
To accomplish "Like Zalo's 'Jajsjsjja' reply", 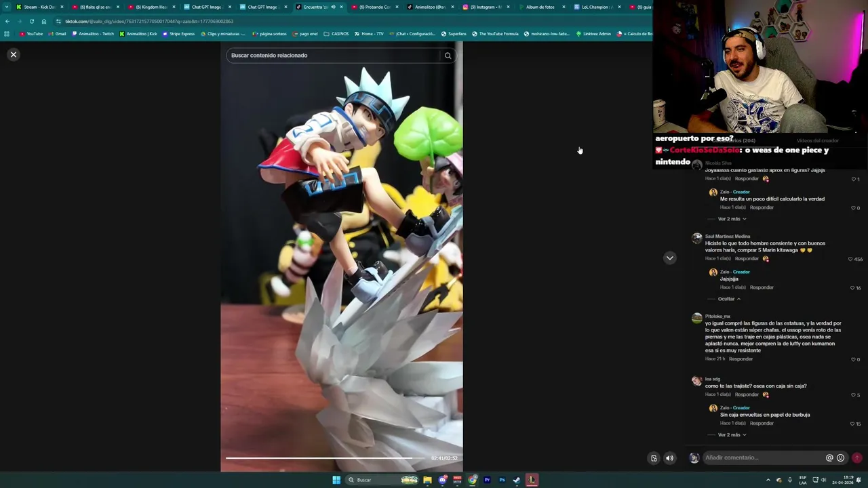I will pyautogui.click(x=853, y=287).
